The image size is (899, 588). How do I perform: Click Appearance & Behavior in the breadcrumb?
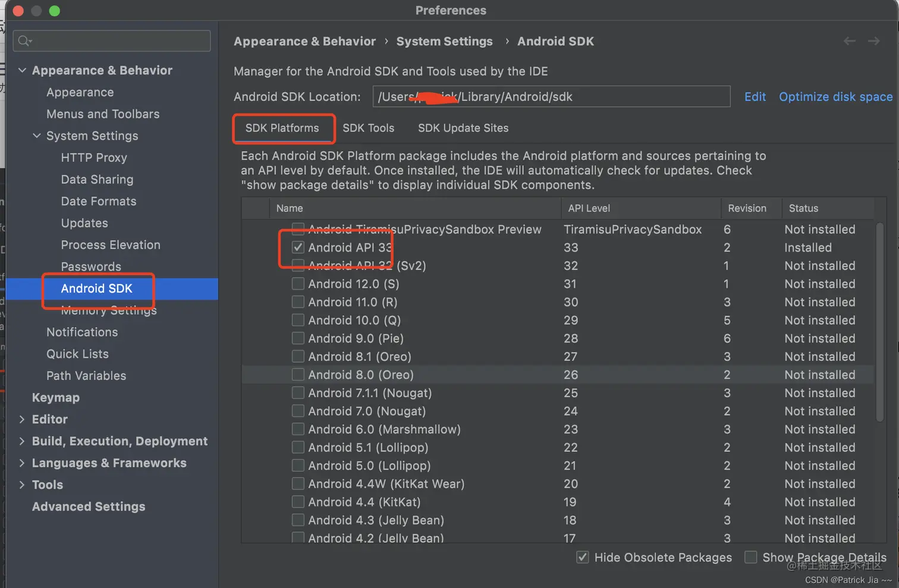point(304,41)
